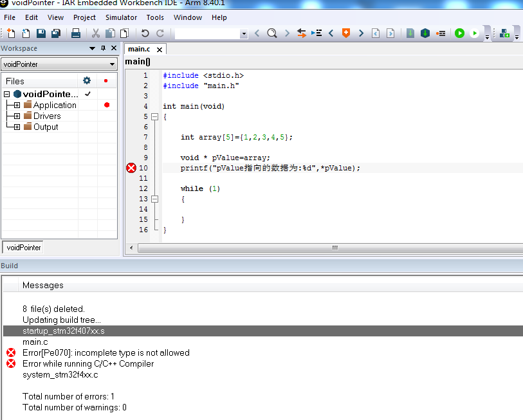Select the startup_stm32f407xx.s build message row
Viewport: 523px width, 420px height.
[263, 331]
